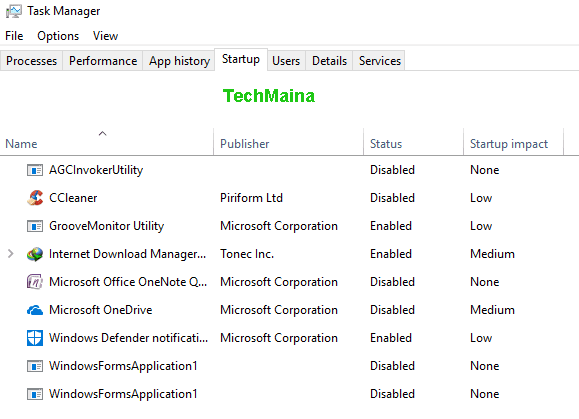This screenshot has width=579, height=419.
Task: Select the Internet Download Manager entry name
Action: click(127, 254)
